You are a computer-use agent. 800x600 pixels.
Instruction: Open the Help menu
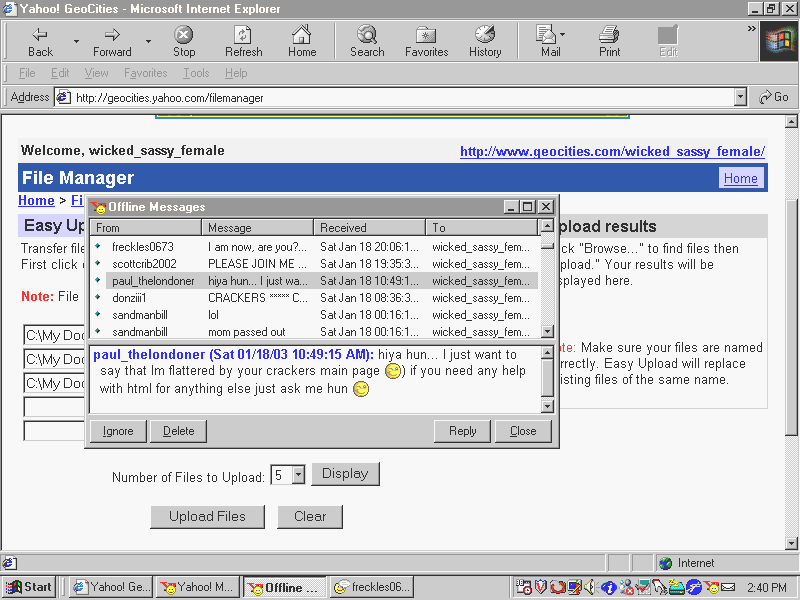[x=236, y=73]
